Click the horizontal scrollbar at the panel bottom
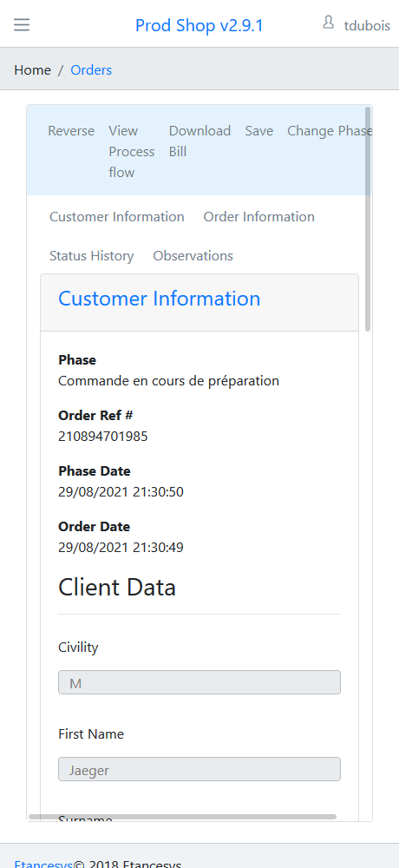The image size is (399, 868). pyautogui.click(x=183, y=817)
